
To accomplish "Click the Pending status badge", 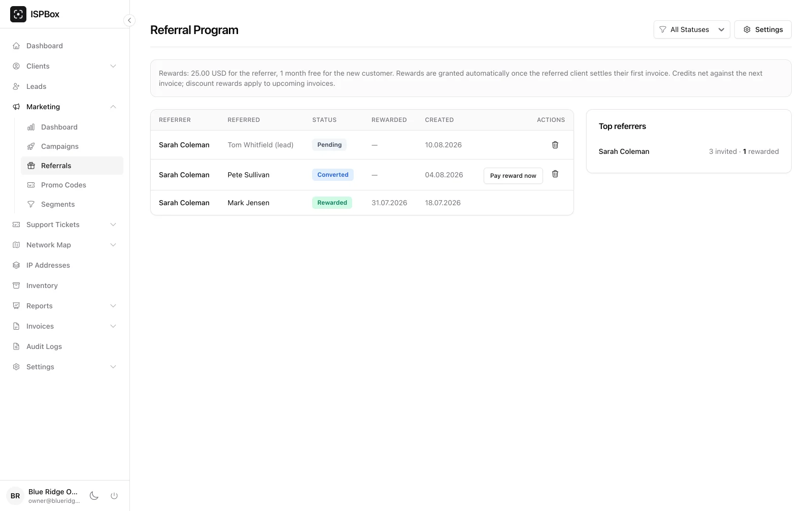I will click(329, 145).
